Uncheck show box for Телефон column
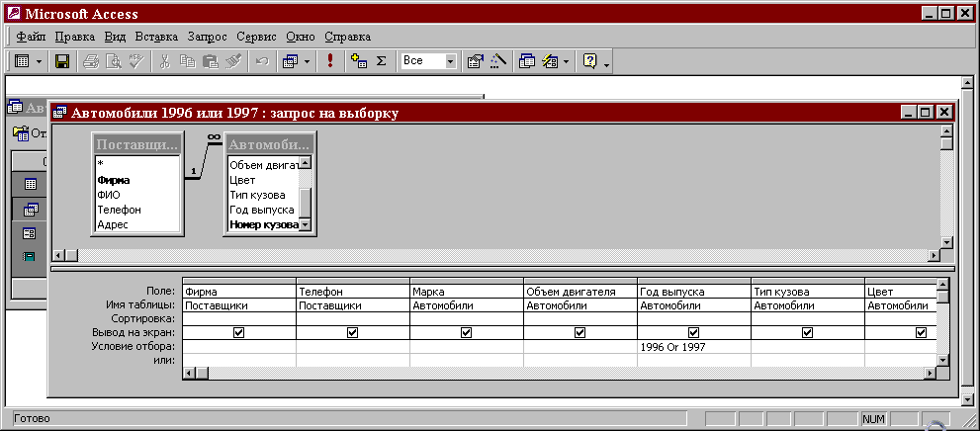The width and height of the screenshot is (980, 431). 352,333
